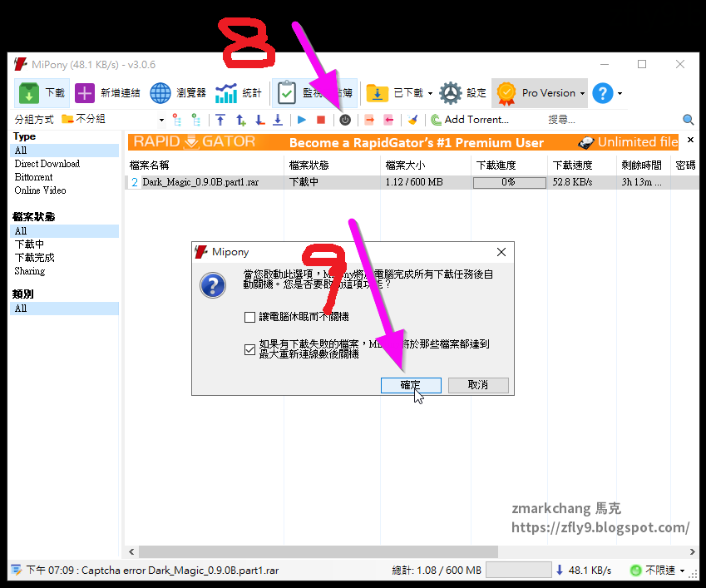706x588 pixels.
Task: Sort by 檔案名稱 column header
Action: (x=205, y=166)
